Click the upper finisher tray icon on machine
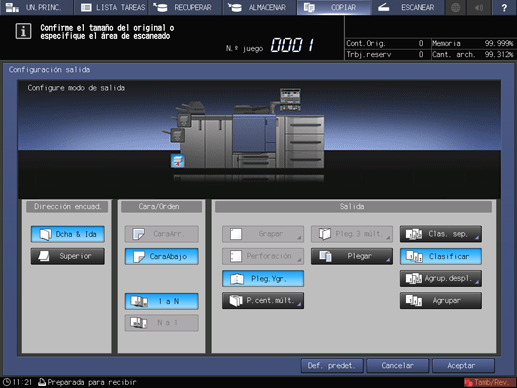 184,120
